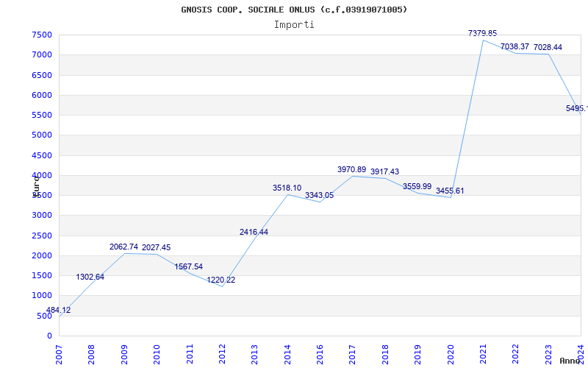This screenshot has height=368, width=588.
Task: Click the Importi subtitle
Action: click(x=294, y=24)
